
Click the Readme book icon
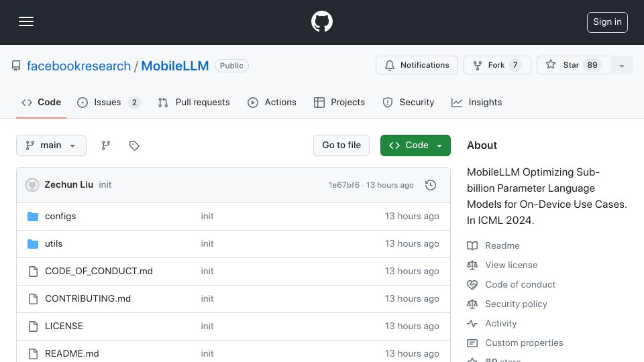[472, 245]
